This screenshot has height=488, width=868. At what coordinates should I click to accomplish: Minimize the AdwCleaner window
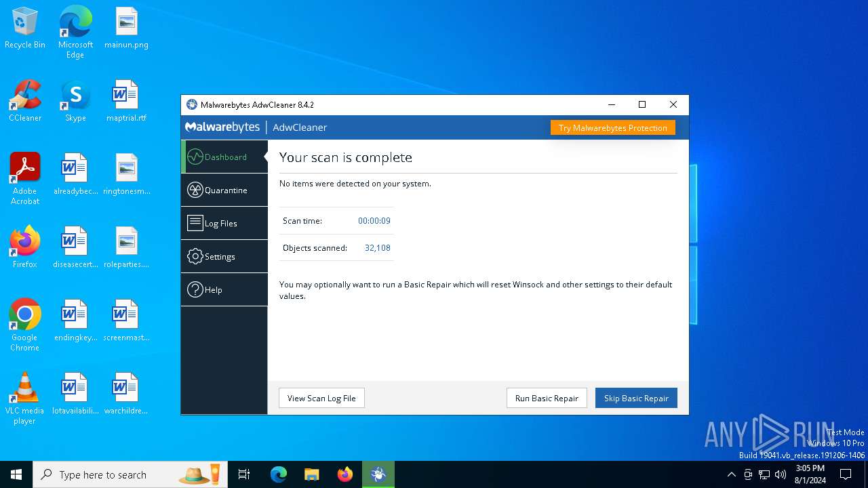click(612, 104)
